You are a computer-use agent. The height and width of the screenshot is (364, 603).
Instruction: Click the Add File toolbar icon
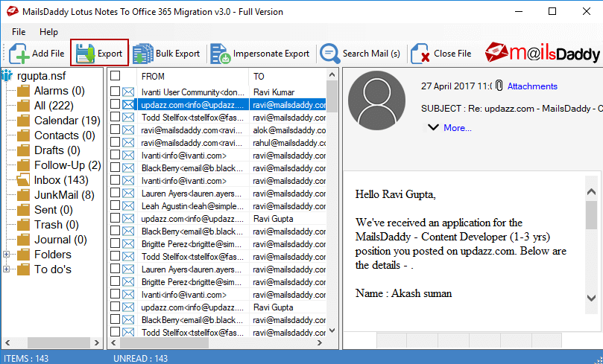[19, 54]
